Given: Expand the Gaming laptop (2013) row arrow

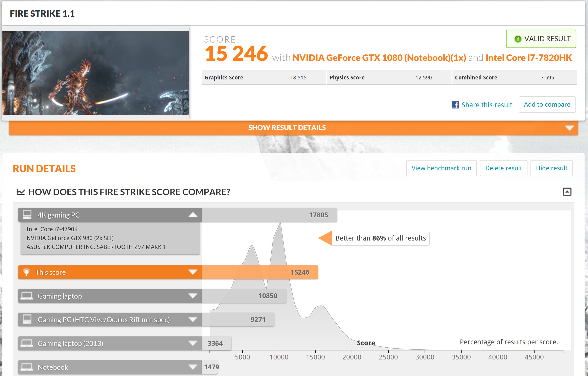Looking at the screenshot, I should [x=193, y=343].
